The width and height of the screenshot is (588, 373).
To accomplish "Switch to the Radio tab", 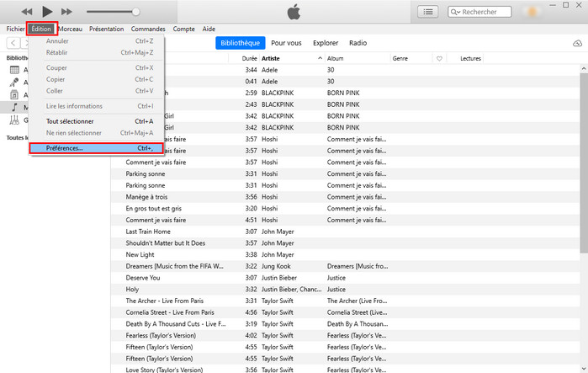I will tap(358, 43).
